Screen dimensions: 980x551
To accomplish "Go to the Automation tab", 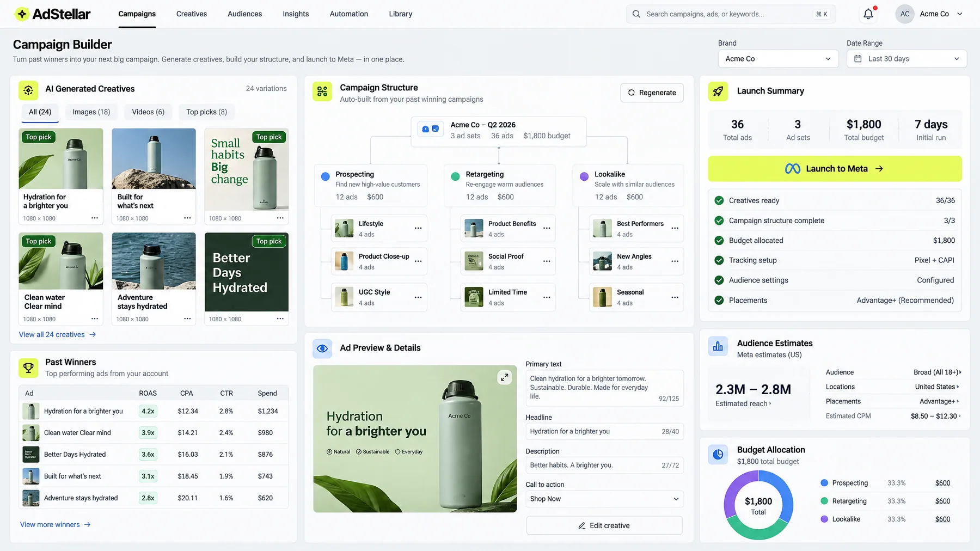I will pos(349,14).
